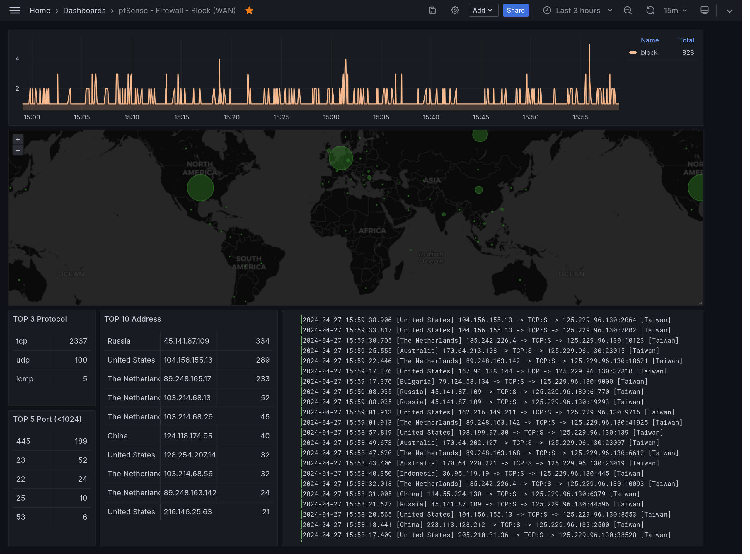This screenshot has width=750, height=560.
Task: Click the Share button
Action: coord(515,11)
